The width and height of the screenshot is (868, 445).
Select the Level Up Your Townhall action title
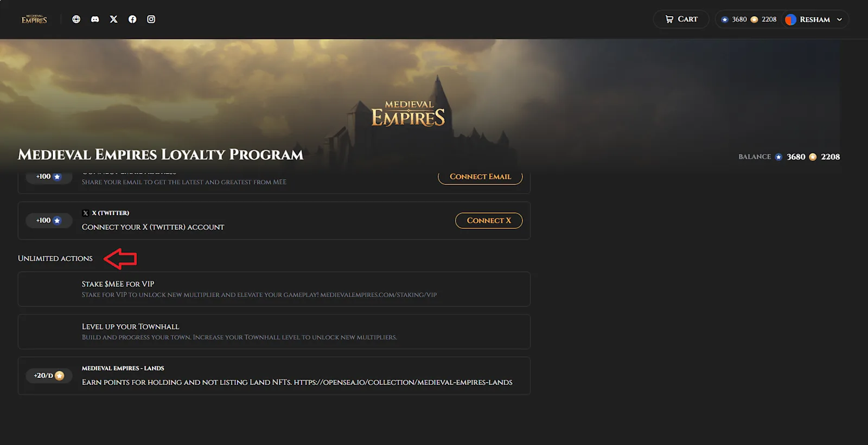pyautogui.click(x=131, y=326)
